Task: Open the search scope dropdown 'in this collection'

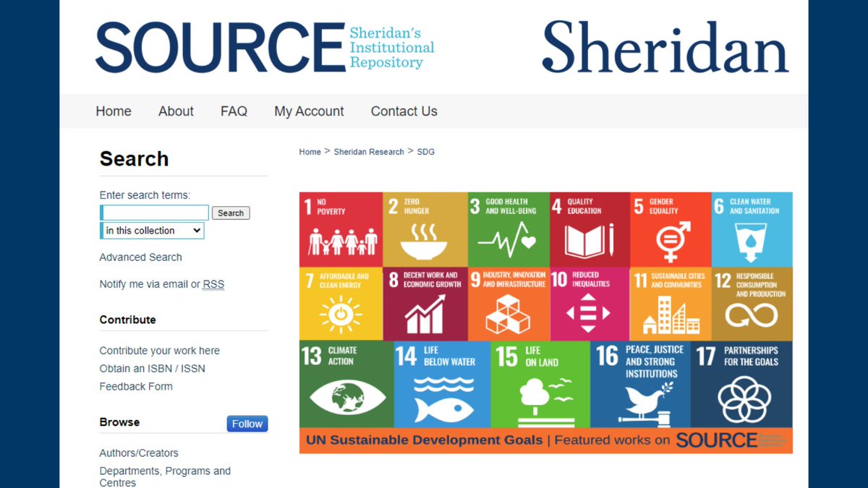Action: [152, 231]
